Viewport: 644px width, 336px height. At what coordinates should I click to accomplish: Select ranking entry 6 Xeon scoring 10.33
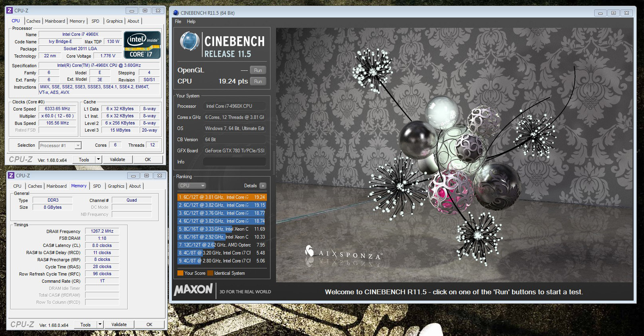[x=222, y=237]
